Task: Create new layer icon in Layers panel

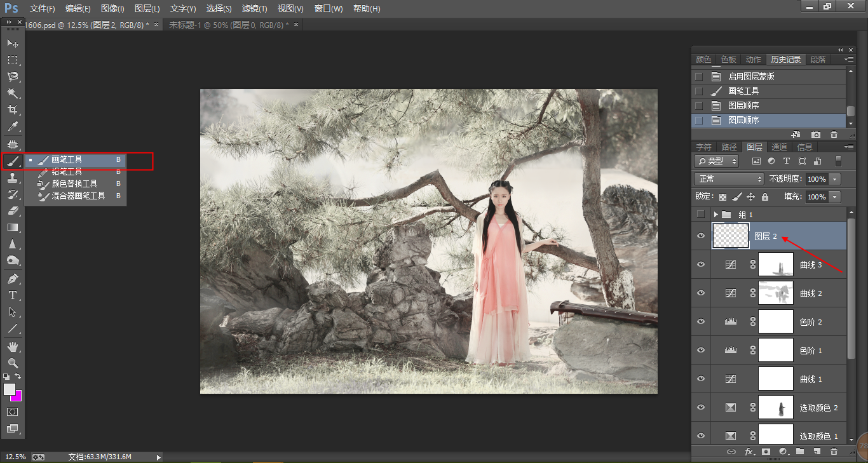Action: 817,452
